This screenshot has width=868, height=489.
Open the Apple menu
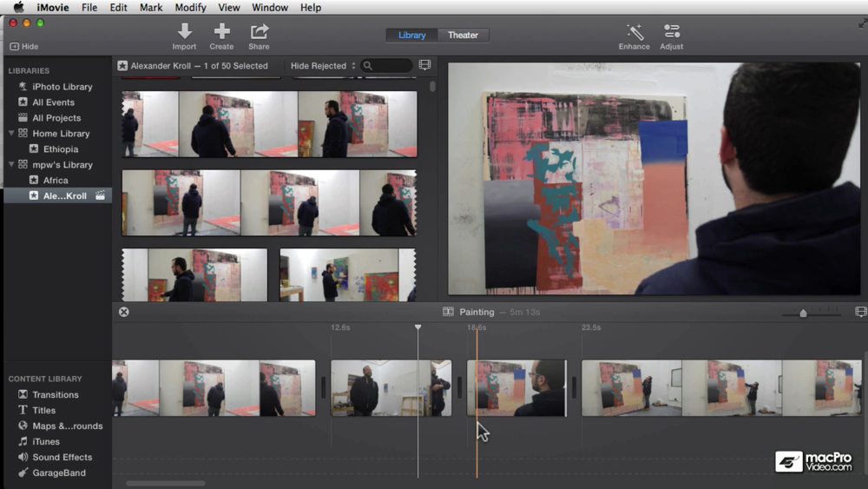19,7
